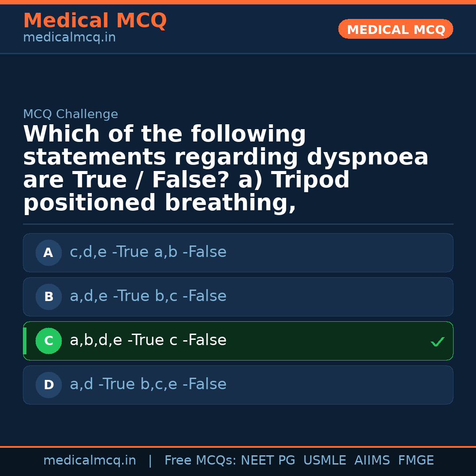Click the USMLE text in the footer
The height and width of the screenshot is (476, 476).
tap(325, 460)
